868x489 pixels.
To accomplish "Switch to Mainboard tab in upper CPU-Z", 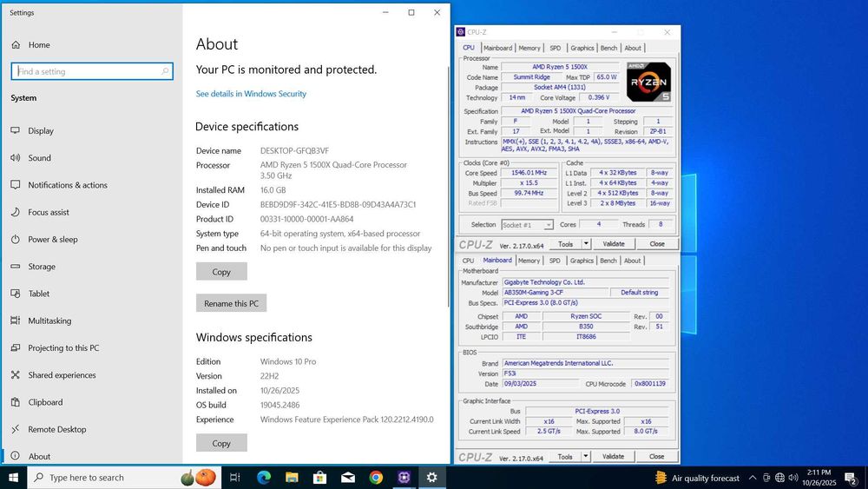I will click(497, 48).
